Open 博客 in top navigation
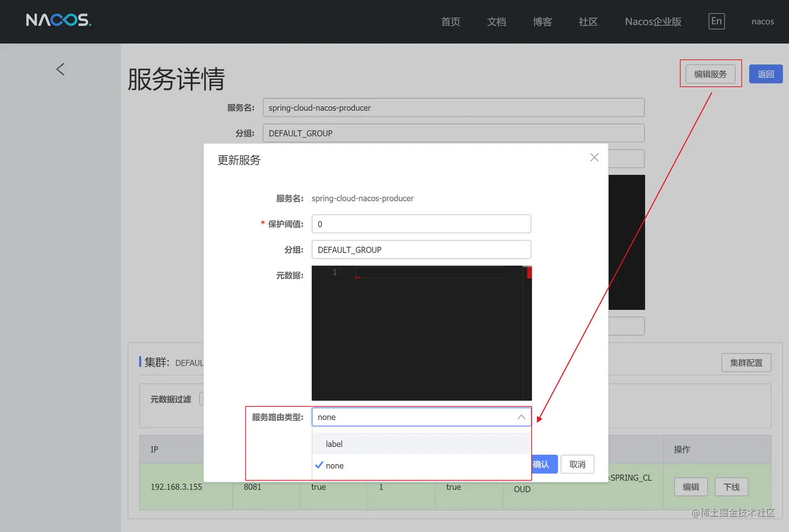789x532 pixels. coord(542,21)
